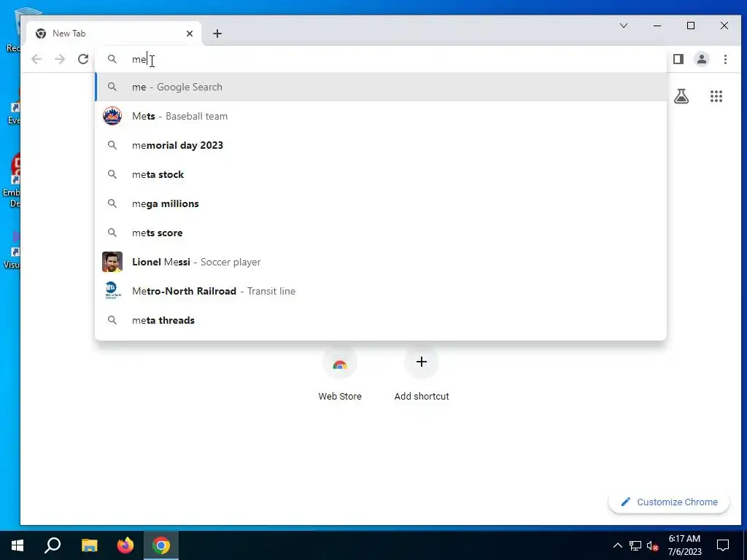Open Chrome's three-dot menu
Screen dimensions: 747x560
click(x=725, y=59)
